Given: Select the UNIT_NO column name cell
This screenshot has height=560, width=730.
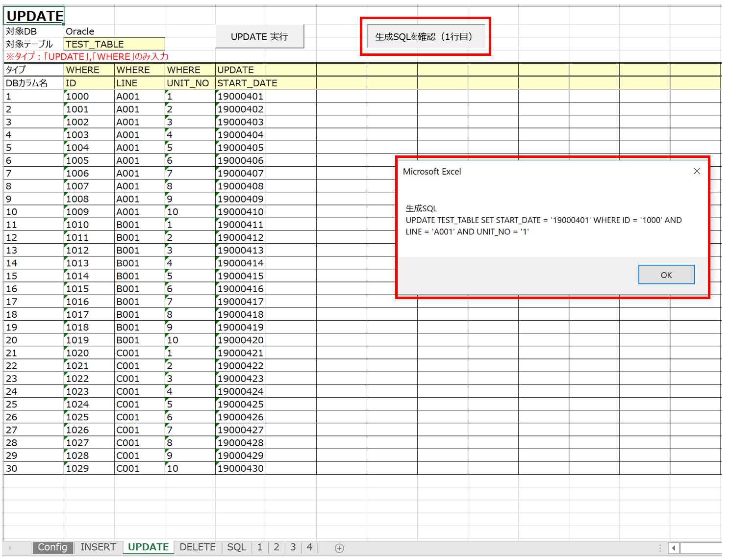Looking at the screenshot, I should pos(190,83).
